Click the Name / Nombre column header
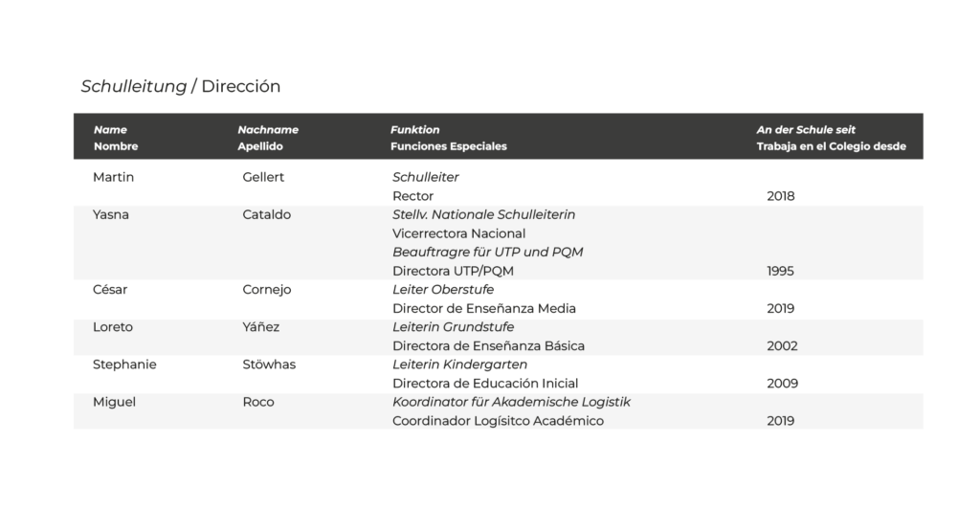Screen dimensions: 980x508 point(115,138)
